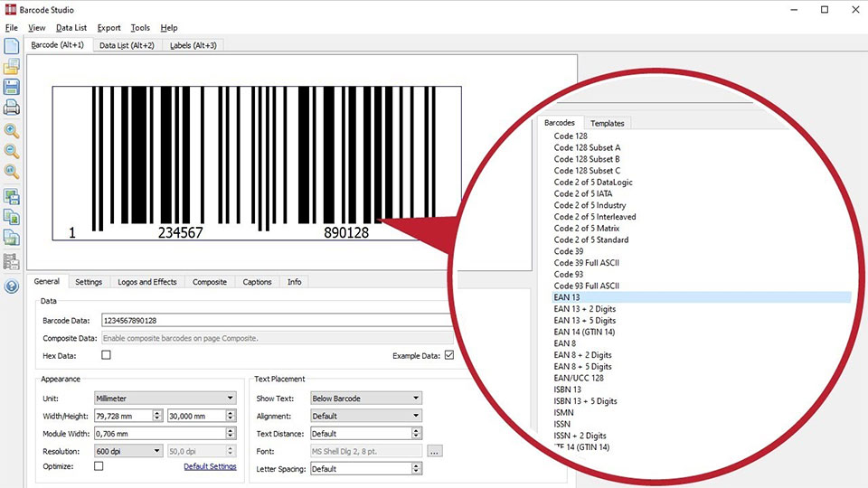Screen dimensions: 868x488
Task: Click the font browse ellipsis button
Action: (x=435, y=451)
